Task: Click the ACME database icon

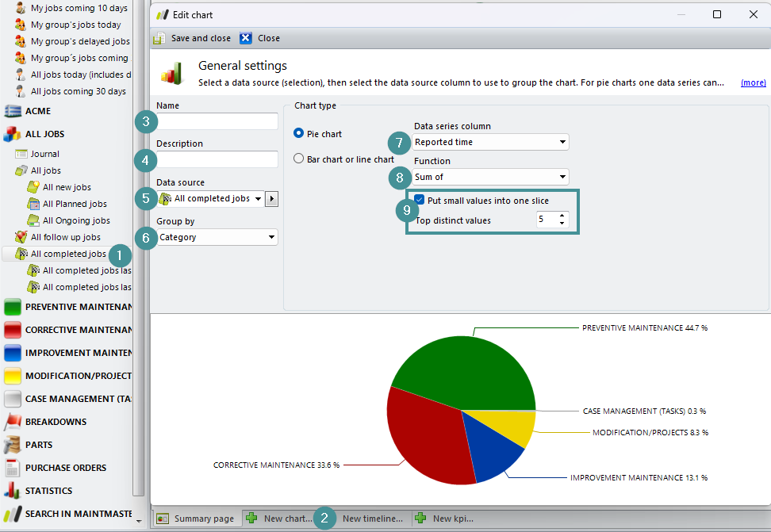Action: pyautogui.click(x=12, y=111)
